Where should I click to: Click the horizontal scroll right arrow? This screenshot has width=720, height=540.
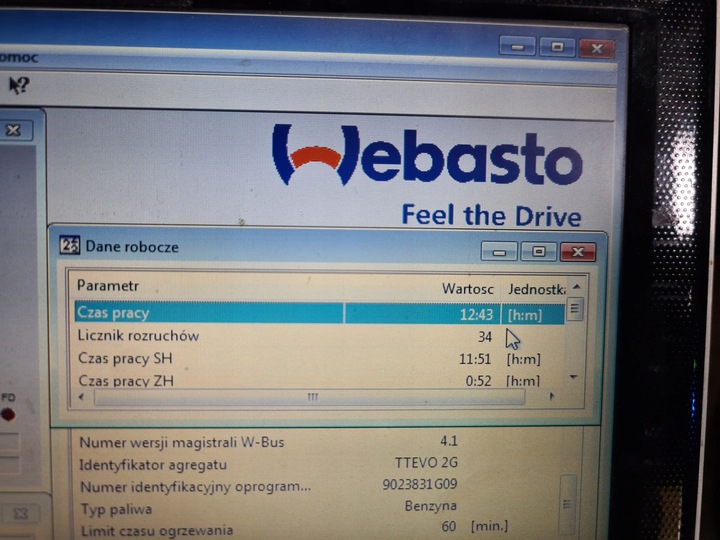[551, 396]
